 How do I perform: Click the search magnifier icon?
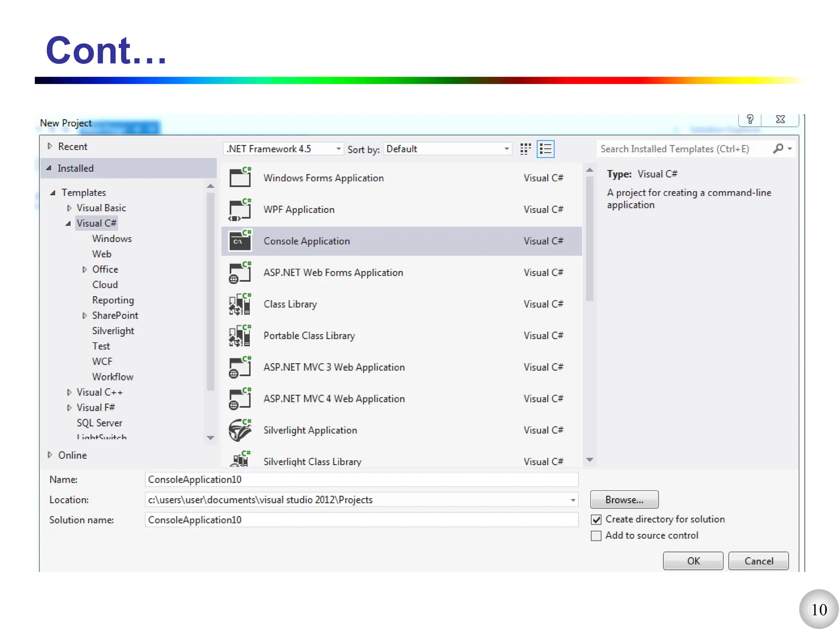778,148
